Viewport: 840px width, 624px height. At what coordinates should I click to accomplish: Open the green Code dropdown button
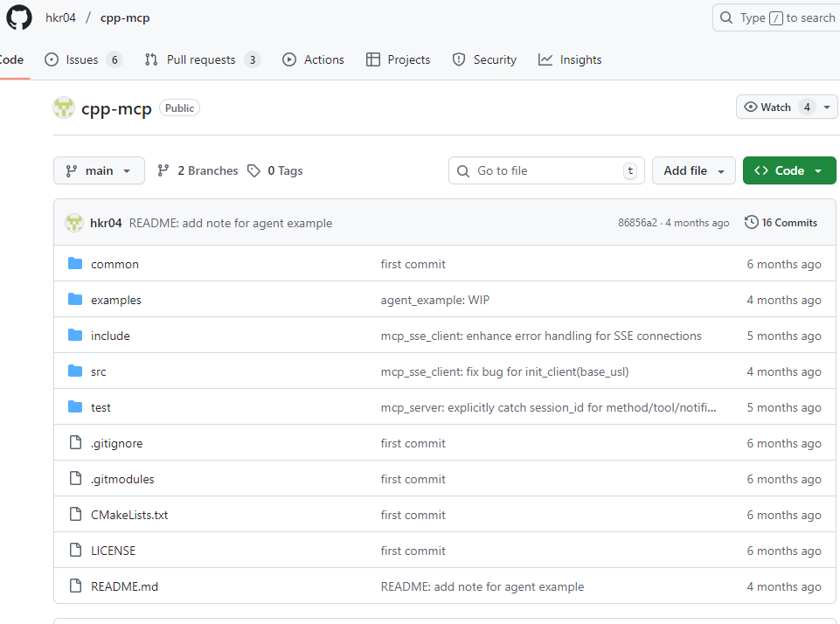coord(789,170)
